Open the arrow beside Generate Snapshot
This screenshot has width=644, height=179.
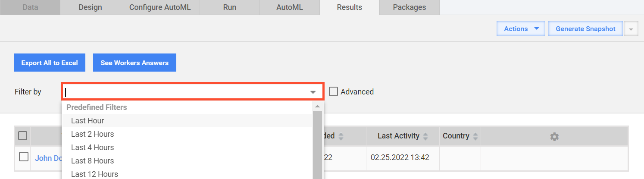point(631,29)
